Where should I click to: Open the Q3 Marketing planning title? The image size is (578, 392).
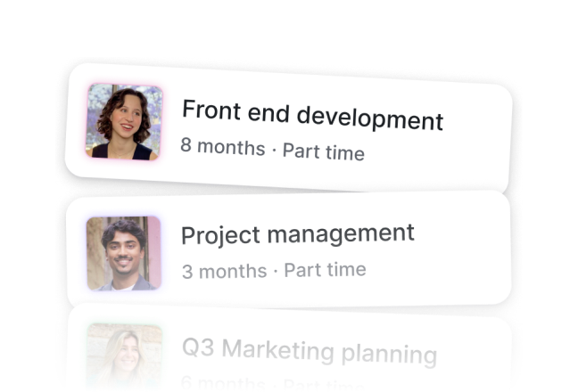pyautogui.click(x=310, y=352)
